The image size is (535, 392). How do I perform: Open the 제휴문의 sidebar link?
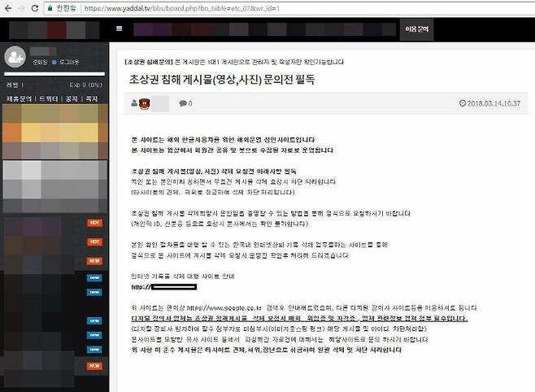pos(20,99)
